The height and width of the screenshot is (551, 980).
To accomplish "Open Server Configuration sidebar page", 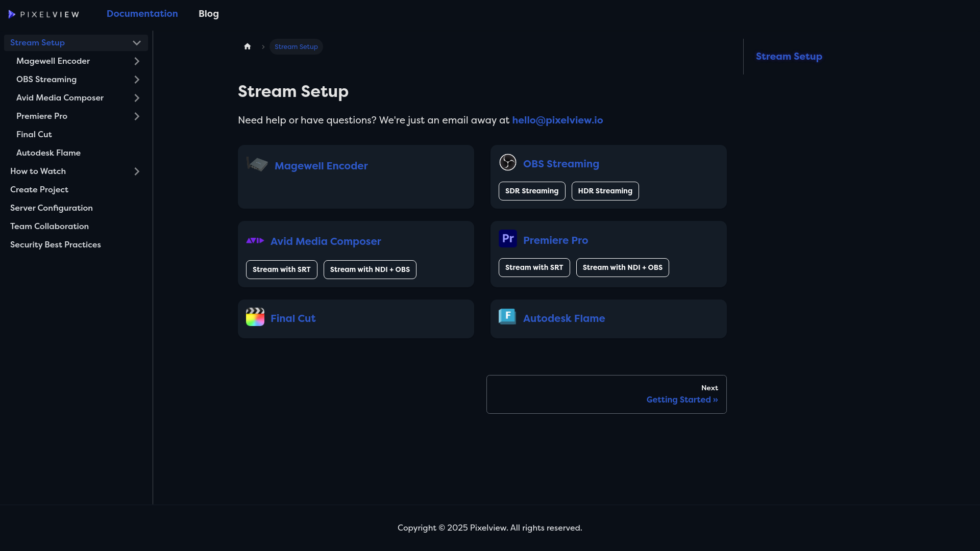I will click(x=52, y=208).
